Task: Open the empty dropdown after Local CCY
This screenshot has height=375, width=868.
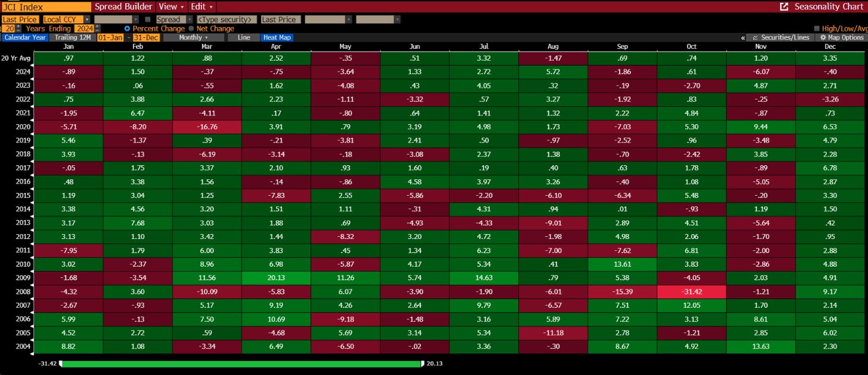Action: tap(117, 20)
